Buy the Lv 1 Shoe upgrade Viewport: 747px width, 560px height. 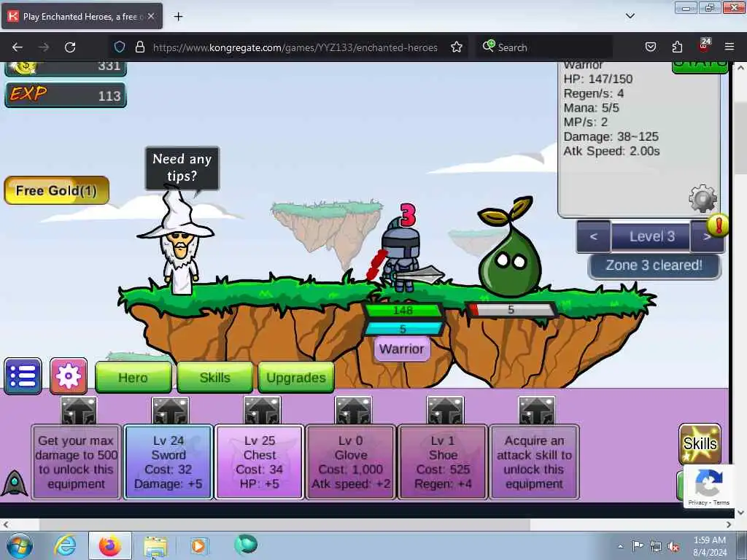pyautogui.click(x=443, y=462)
